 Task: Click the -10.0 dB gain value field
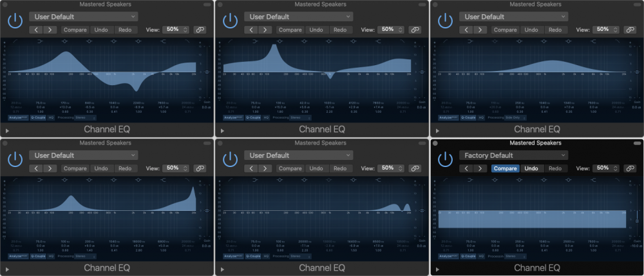pos(637,246)
